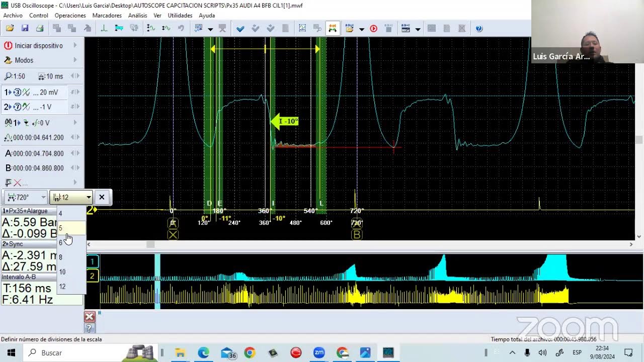This screenshot has width=644, height=362.
Task: Expand dropdown arrow beside script folder icon
Action: (x=361, y=29)
